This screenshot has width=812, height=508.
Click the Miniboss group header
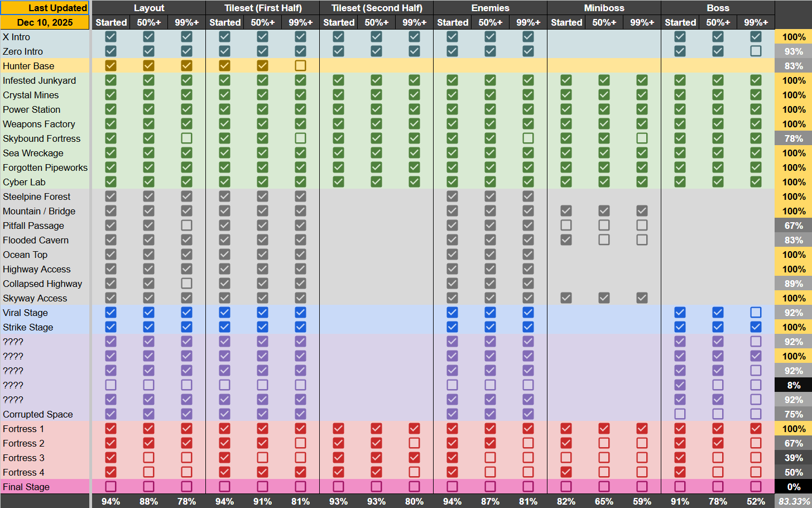tap(604, 8)
